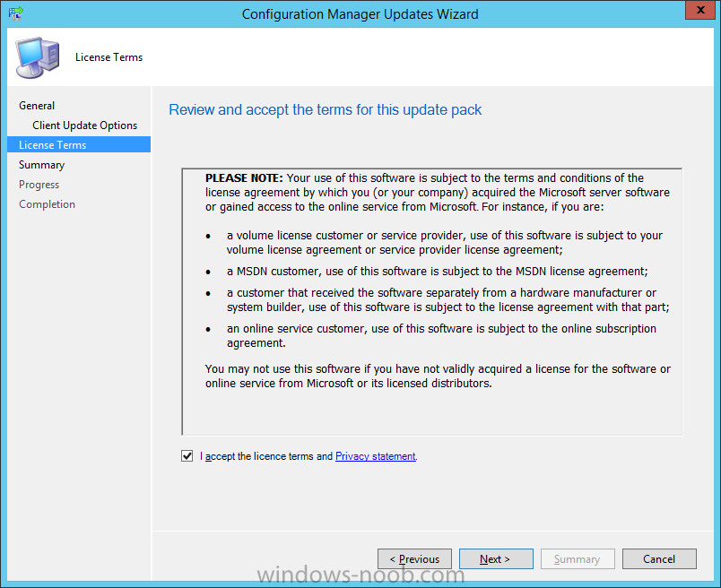The height and width of the screenshot is (588, 721).
Task: Select General in the wizard steps
Action: (37, 106)
